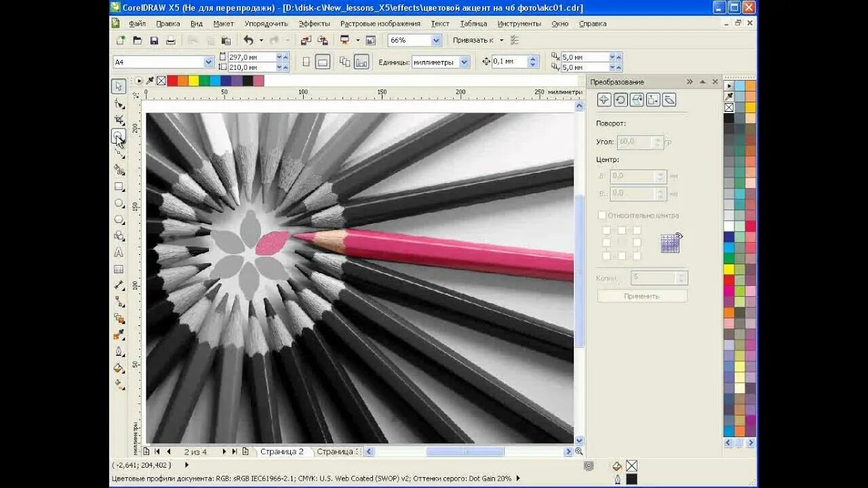The width and height of the screenshot is (868, 488).
Task: Open the zoom level 66% dropdown
Action: click(x=436, y=41)
